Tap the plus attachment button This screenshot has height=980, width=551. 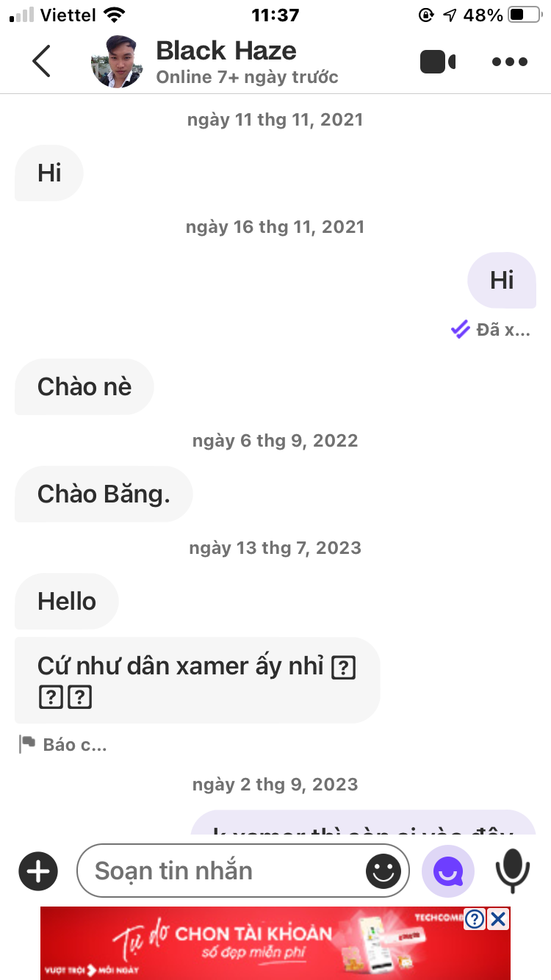pos(38,871)
